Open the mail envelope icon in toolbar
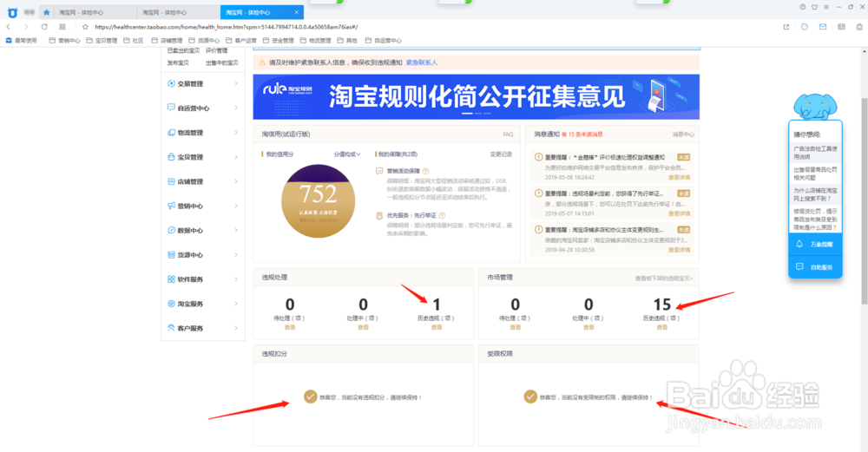 pyautogui.click(x=823, y=27)
